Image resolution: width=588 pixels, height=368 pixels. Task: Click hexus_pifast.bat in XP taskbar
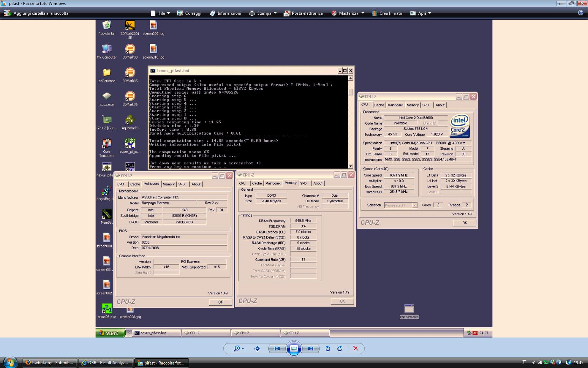click(156, 333)
